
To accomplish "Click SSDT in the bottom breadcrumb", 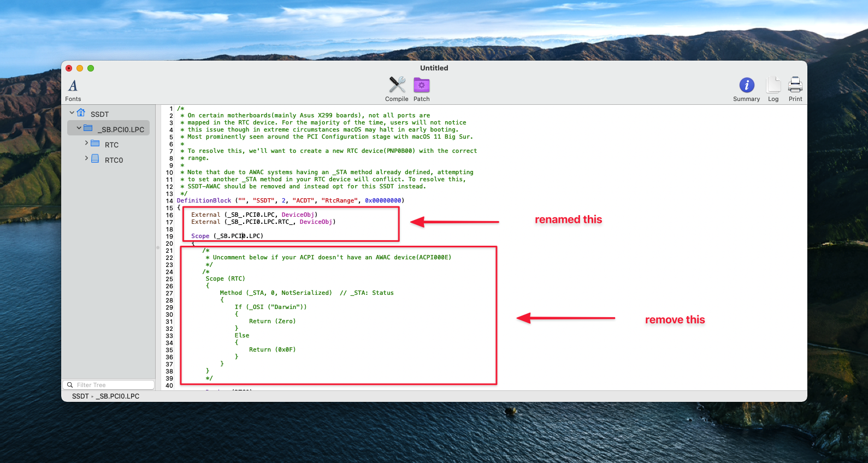I will (80, 396).
